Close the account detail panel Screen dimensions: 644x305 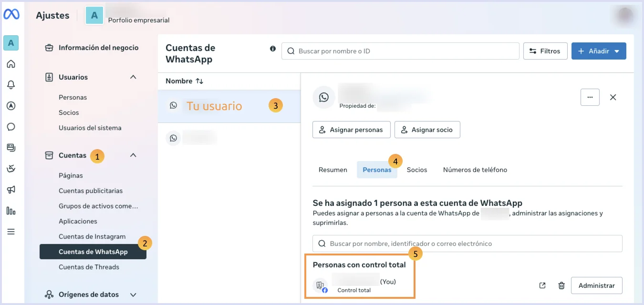click(x=613, y=97)
